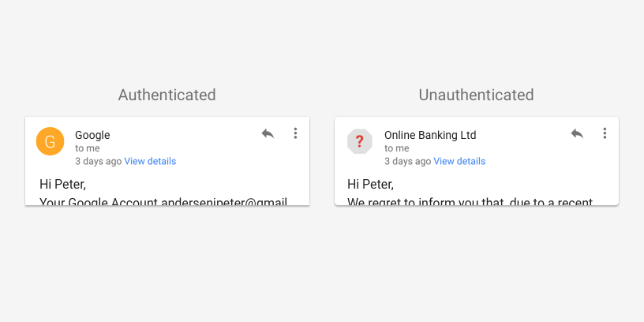The height and width of the screenshot is (322, 644).
Task: View details of the Online Banking Ltd email
Action: click(459, 161)
